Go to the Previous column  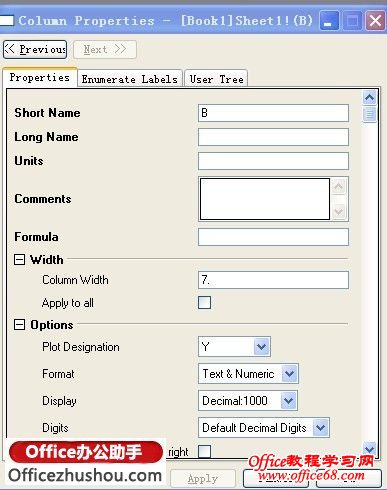35,50
